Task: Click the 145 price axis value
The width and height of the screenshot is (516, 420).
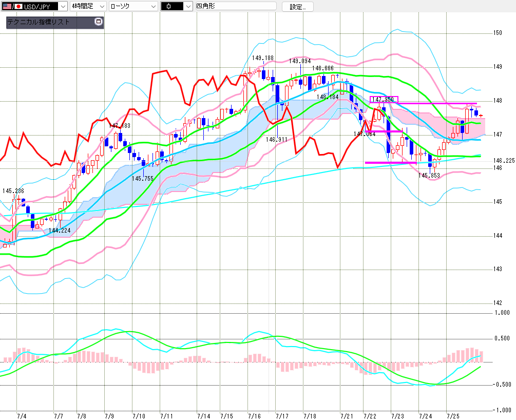Action: pyautogui.click(x=498, y=201)
